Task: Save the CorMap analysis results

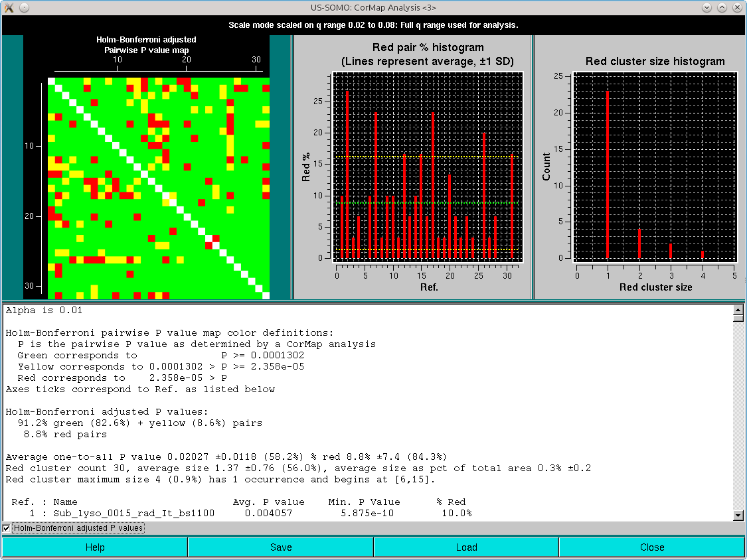Action: [280, 547]
